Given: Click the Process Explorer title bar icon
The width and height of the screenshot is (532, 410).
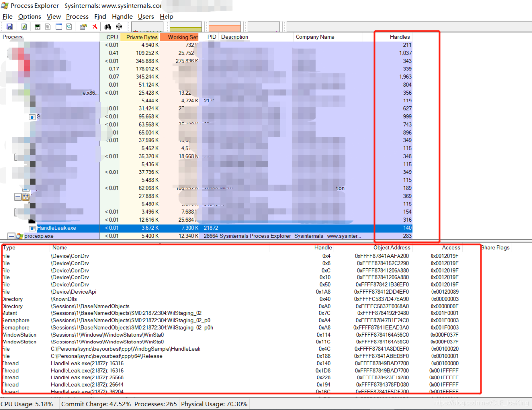Looking at the screenshot, I should (x=5, y=6).
